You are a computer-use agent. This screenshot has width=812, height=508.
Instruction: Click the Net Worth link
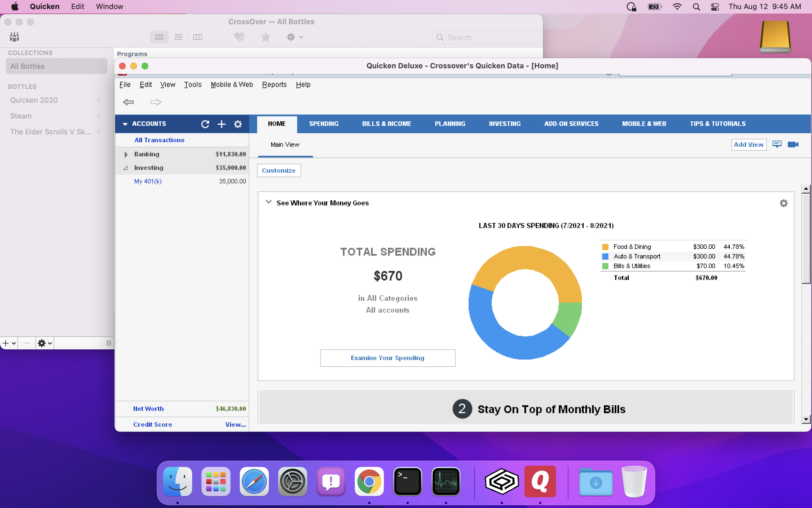(148, 409)
